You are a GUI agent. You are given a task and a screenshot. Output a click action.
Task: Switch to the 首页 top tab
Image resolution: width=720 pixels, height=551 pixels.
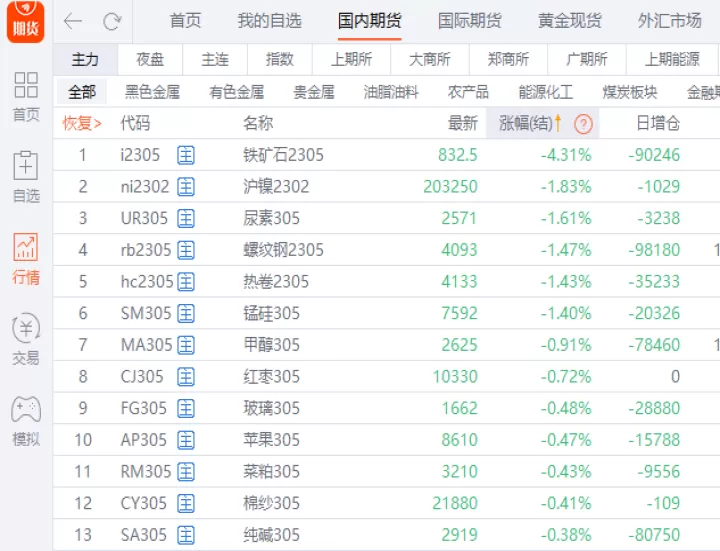186,21
